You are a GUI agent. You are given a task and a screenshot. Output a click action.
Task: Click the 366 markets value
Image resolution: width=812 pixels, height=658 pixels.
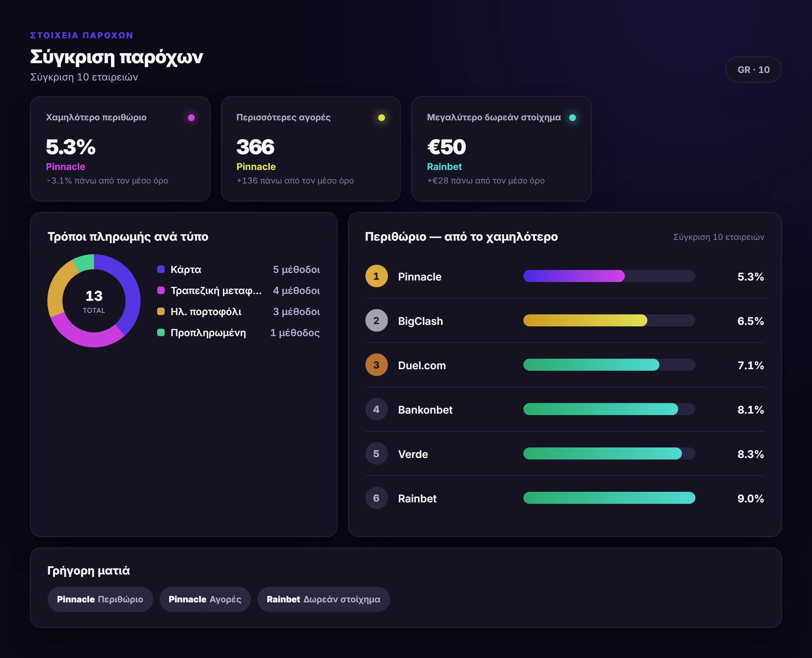click(255, 147)
